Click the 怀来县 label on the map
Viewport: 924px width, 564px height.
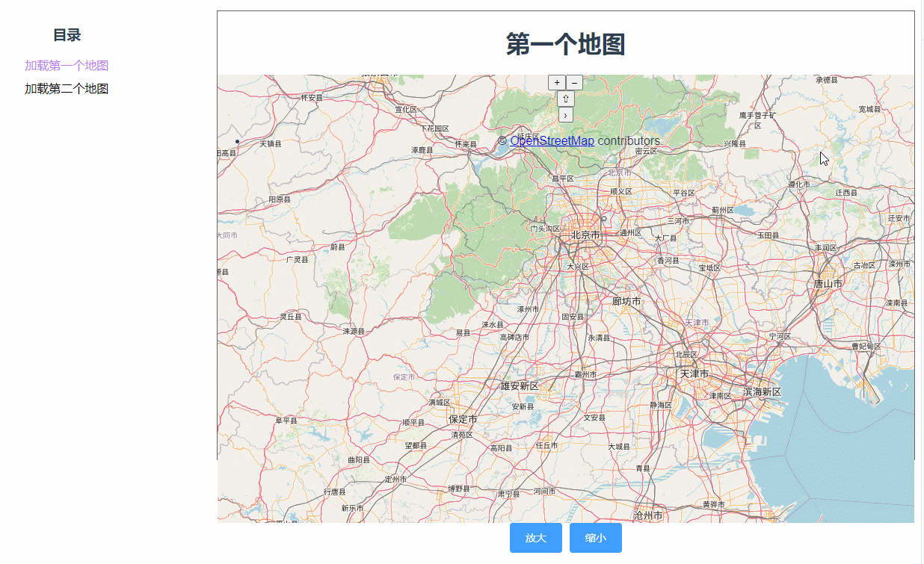coord(466,144)
